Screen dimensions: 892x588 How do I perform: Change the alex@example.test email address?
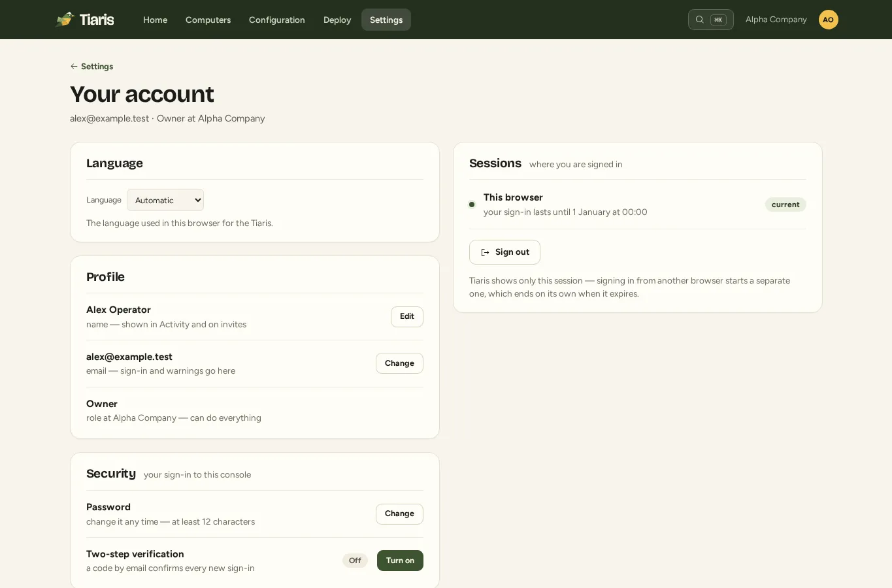399,363
